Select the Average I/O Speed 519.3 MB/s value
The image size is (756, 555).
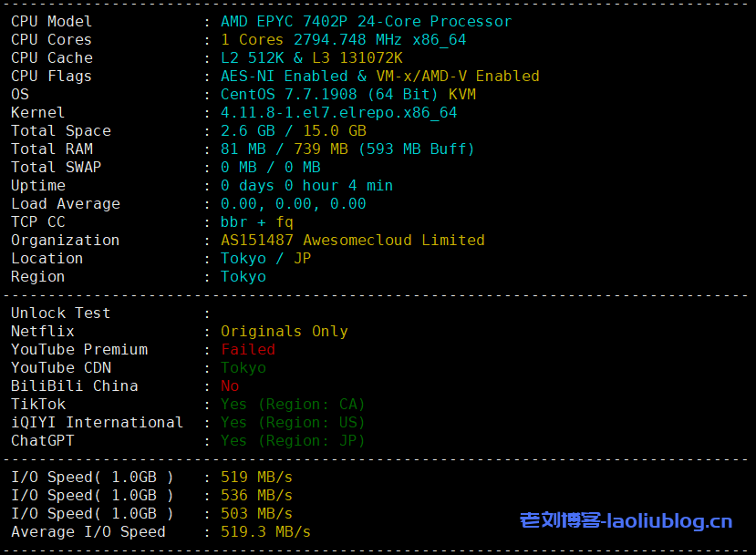(265, 531)
